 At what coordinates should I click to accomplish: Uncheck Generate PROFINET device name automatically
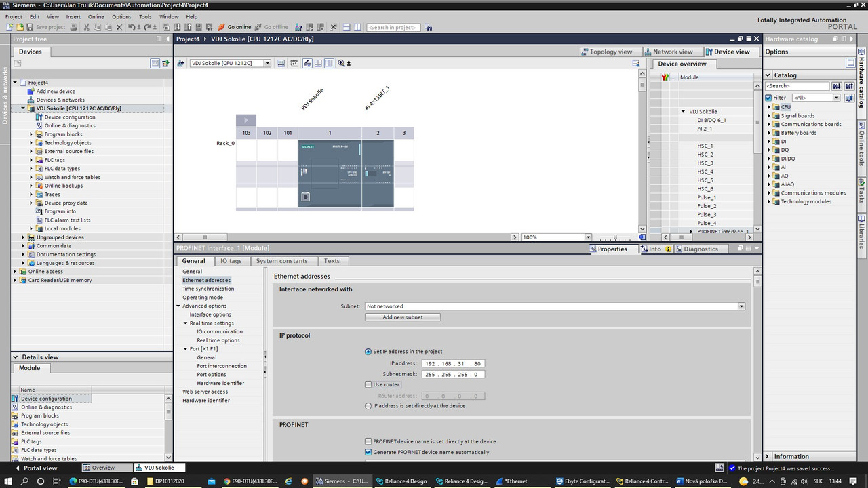(368, 452)
